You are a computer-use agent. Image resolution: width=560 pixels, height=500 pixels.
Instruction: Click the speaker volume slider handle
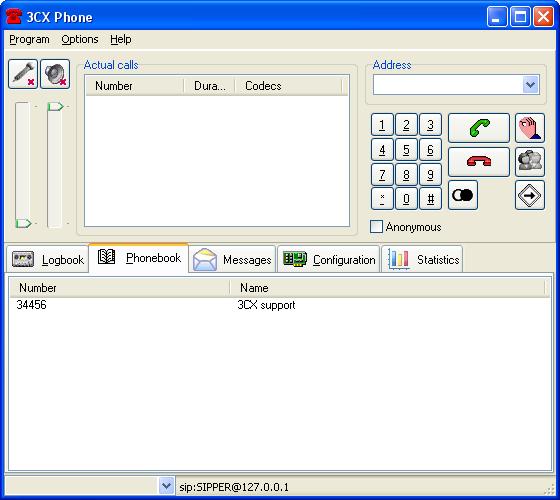tap(55, 106)
